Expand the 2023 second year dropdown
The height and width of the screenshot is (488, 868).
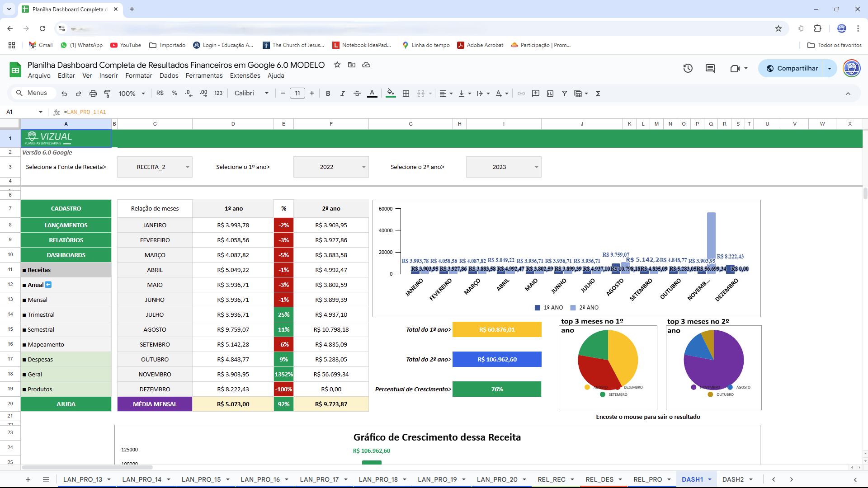coord(536,167)
